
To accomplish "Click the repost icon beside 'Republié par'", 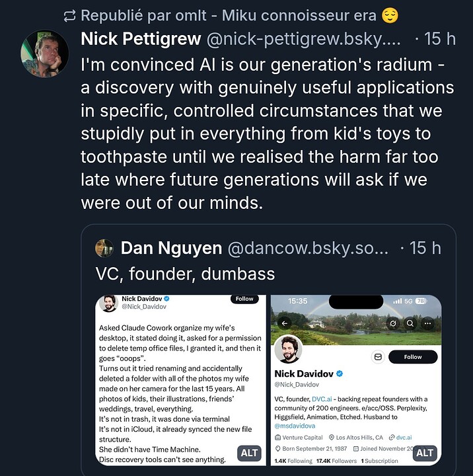I will [x=70, y=15].
